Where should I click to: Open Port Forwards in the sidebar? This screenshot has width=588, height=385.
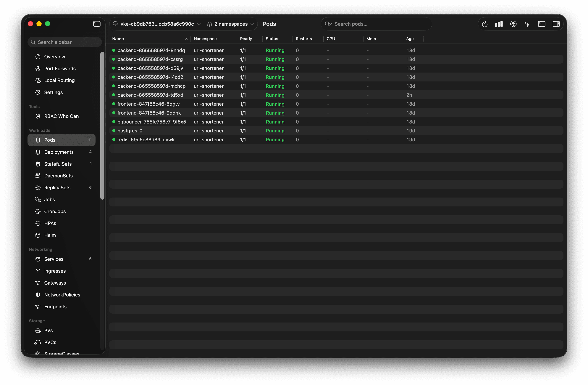coord(61,68)
